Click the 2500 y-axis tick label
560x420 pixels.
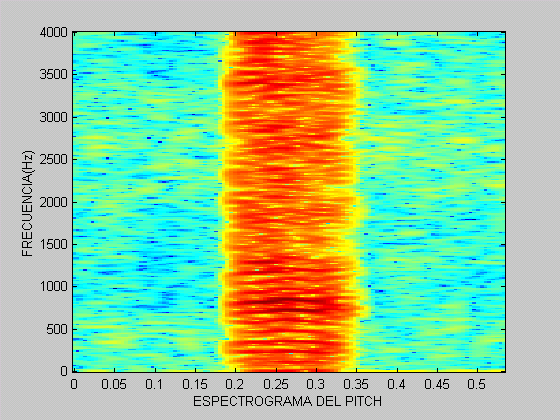click(54, 160)
